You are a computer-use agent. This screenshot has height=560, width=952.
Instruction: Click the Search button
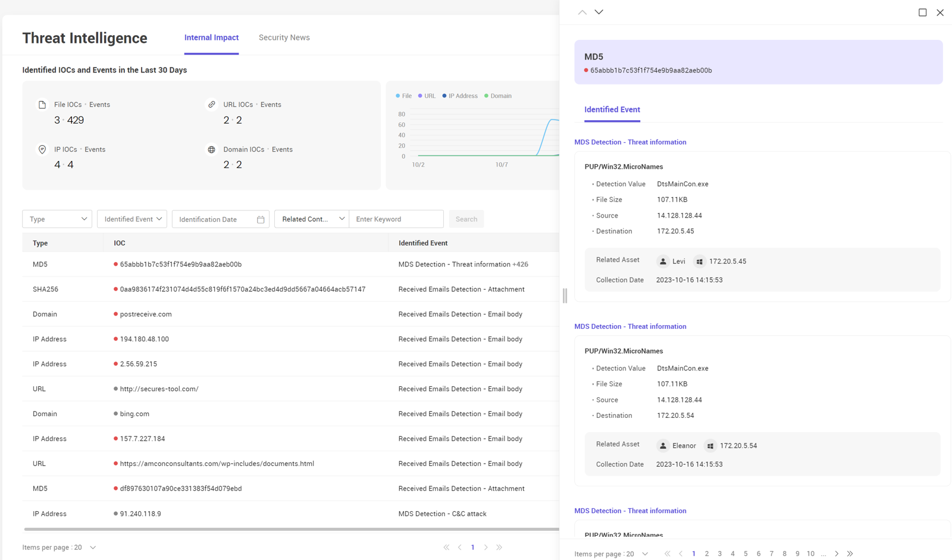click(466, 219)
